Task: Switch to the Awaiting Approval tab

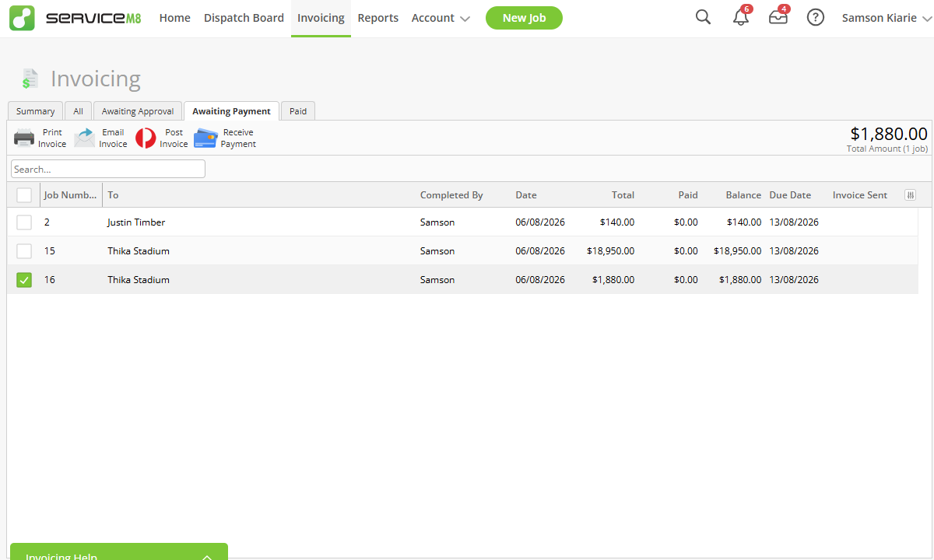Action: coord(138,111)
